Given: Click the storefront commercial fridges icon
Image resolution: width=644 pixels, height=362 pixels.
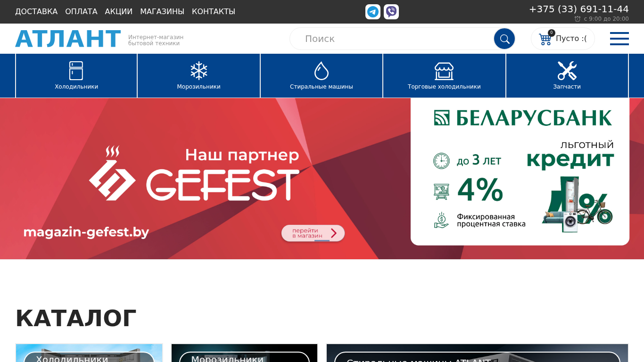Looking at the screenshot, I should click(444, 71).
